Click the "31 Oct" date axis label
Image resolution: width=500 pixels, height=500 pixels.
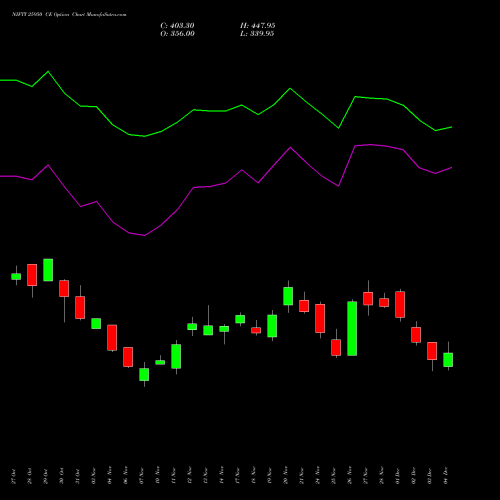pyautogui.click(x=78, y=476)
